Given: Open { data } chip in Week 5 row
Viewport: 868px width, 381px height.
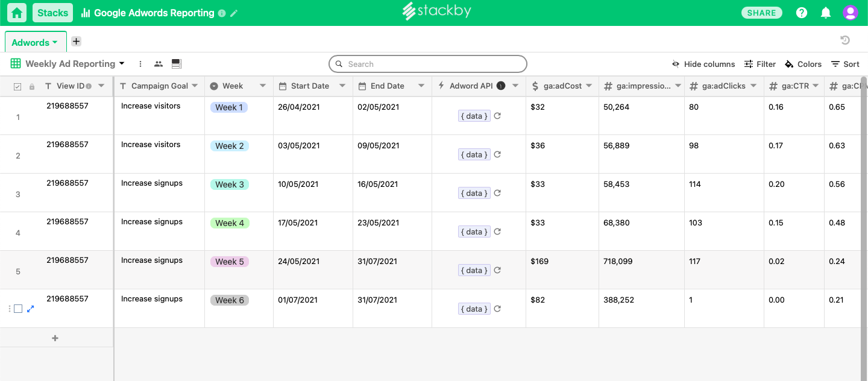Looking at the screenshot, I should [474, 270].
